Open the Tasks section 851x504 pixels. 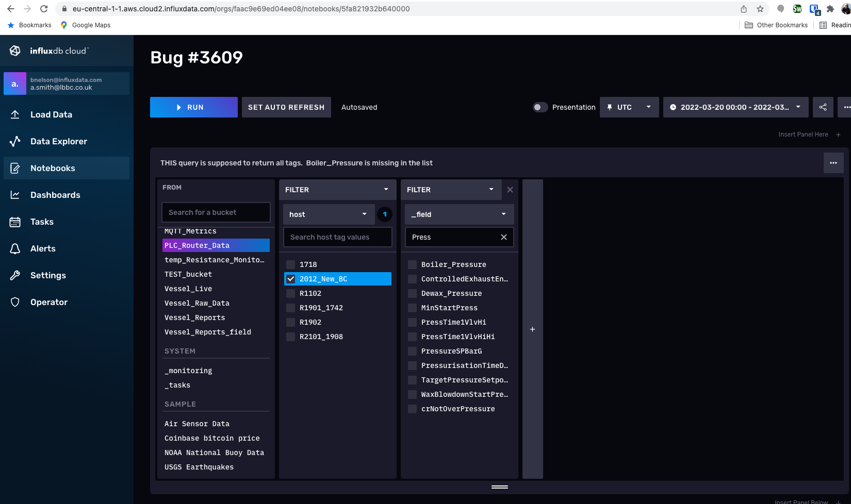coord(41,222)
